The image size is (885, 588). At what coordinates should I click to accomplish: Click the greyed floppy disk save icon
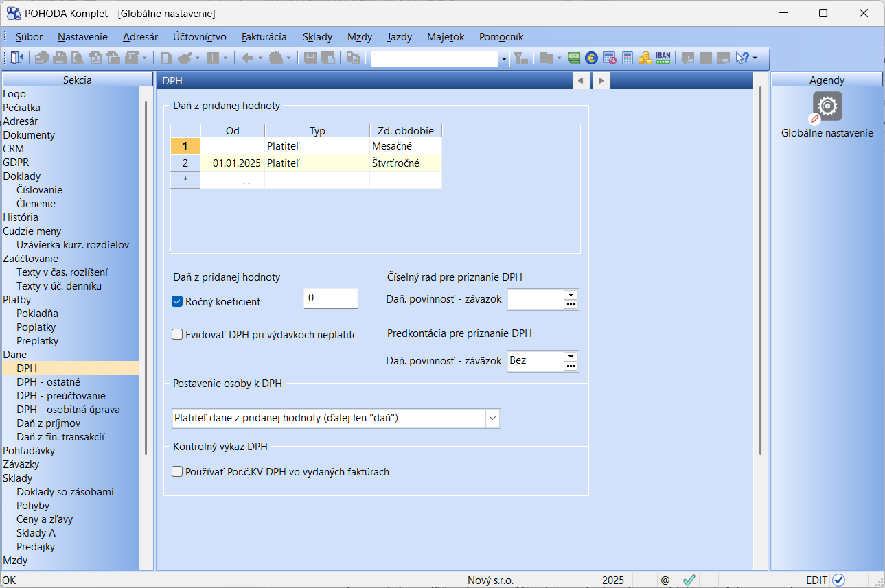310,58
